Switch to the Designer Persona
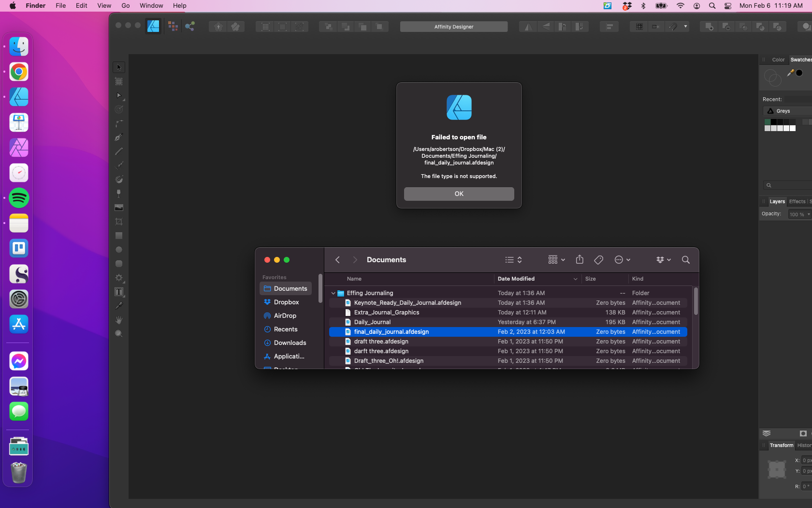 point(153,26)
